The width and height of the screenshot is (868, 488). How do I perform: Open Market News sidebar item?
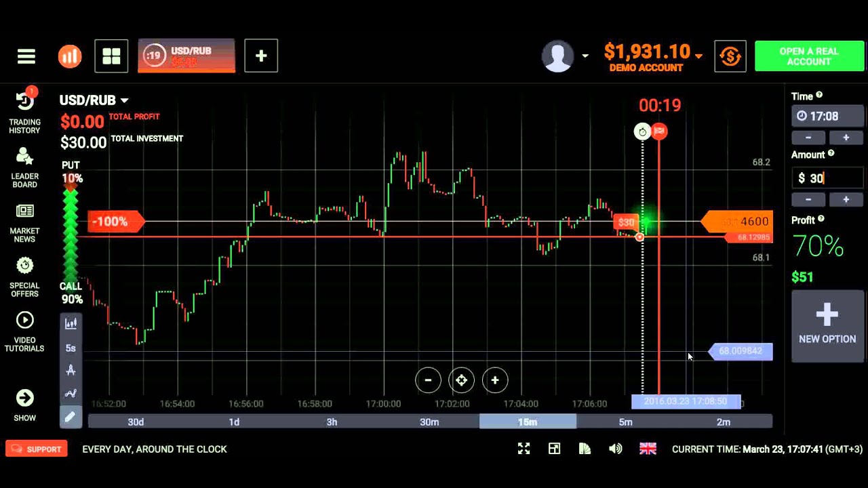(24, 223)
